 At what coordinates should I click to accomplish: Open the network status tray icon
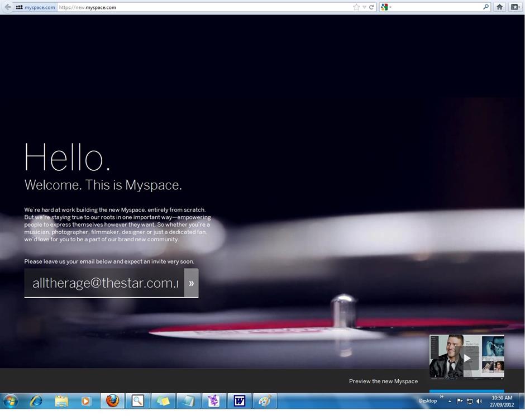(x=469, y=401)
